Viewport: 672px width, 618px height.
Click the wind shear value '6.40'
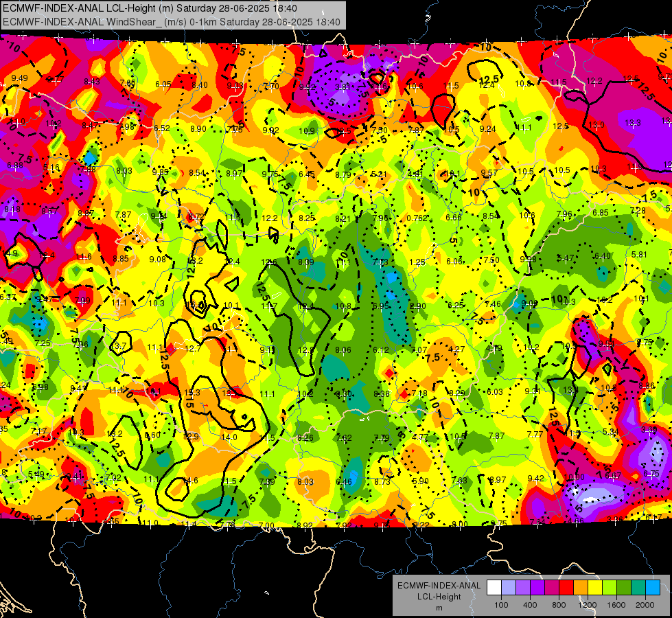pos(602,256)
